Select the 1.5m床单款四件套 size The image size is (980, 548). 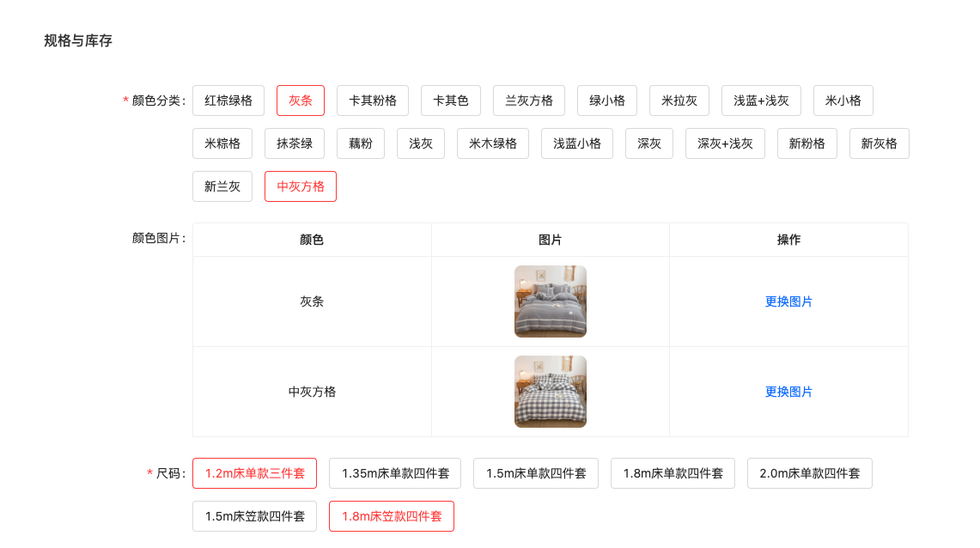pos(536,473)
